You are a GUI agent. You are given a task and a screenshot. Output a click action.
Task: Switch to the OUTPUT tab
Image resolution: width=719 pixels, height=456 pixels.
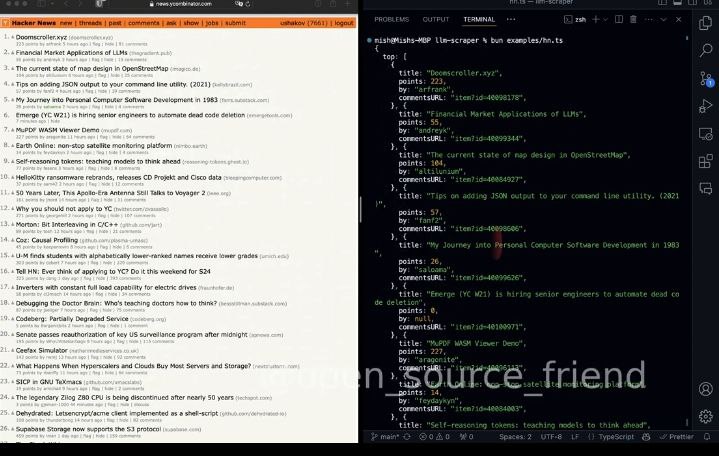tap(436, 20)
